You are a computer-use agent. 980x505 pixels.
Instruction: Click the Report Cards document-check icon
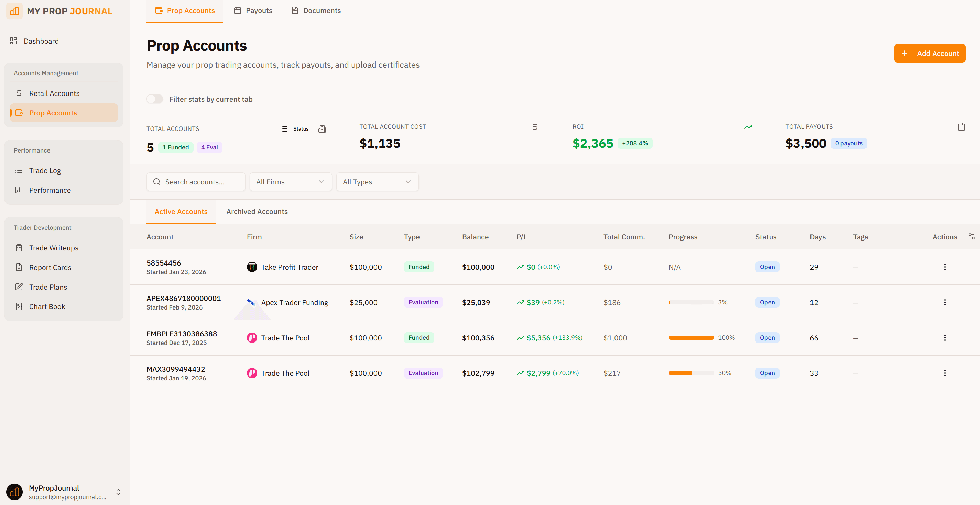(x=19, y=268)
